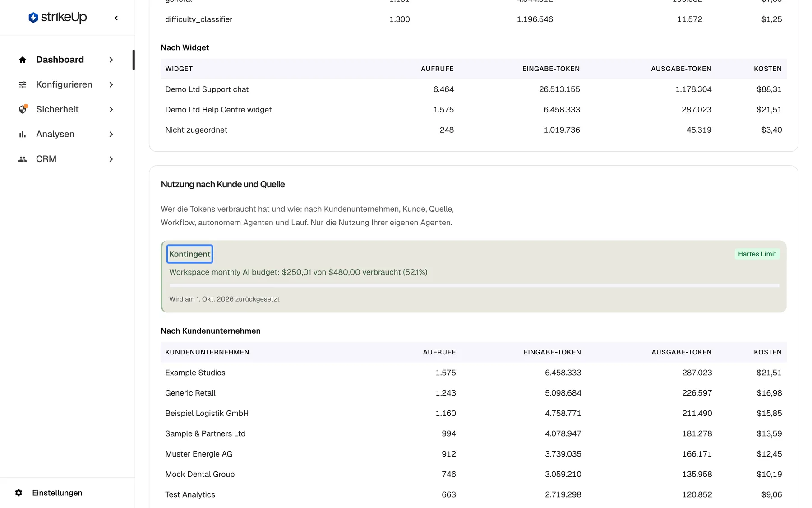Click the Nutzung nach Kunde und Quelle heading

(x=223, y=184)
